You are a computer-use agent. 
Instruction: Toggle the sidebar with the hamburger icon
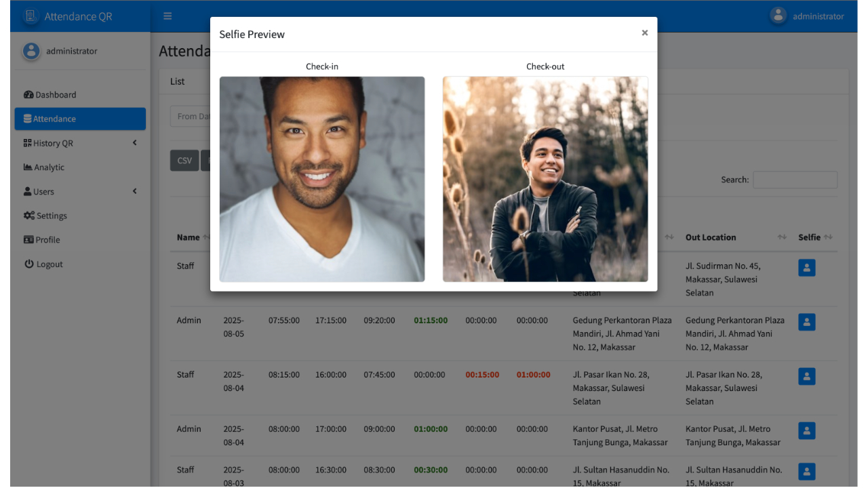tap(167, 16)
